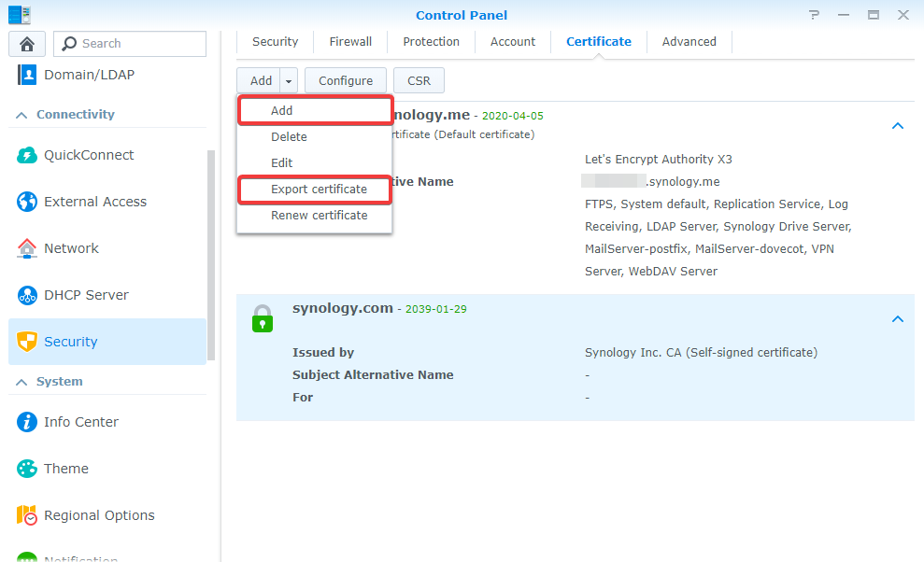Switch to the Advanced tab
Viewport: 924px width, 562px height.
pos(689,42)
